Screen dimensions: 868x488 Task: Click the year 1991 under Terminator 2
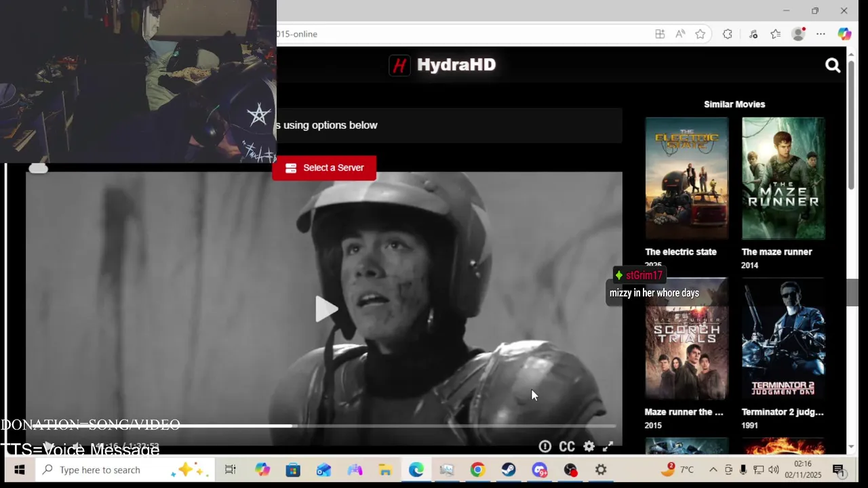(749, 425)
